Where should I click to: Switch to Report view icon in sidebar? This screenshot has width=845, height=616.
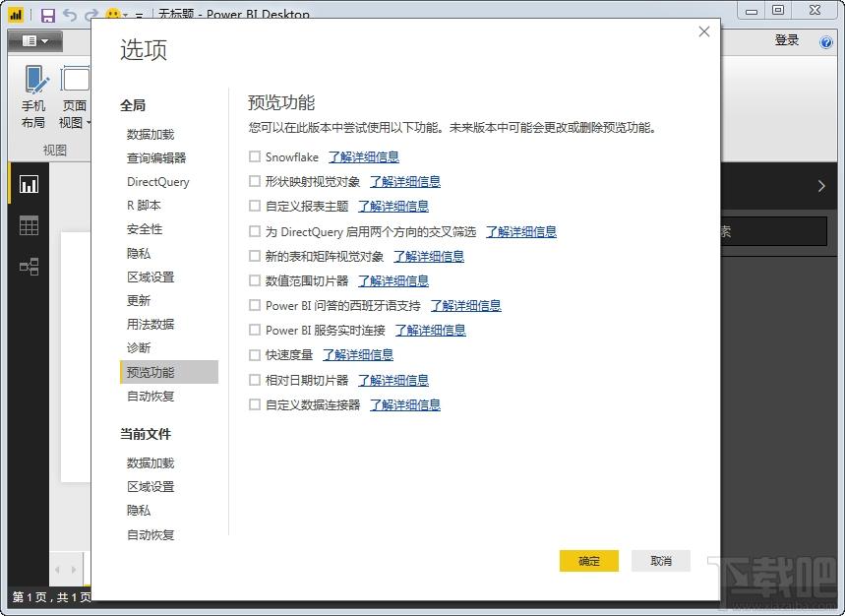tap(29, 184)
